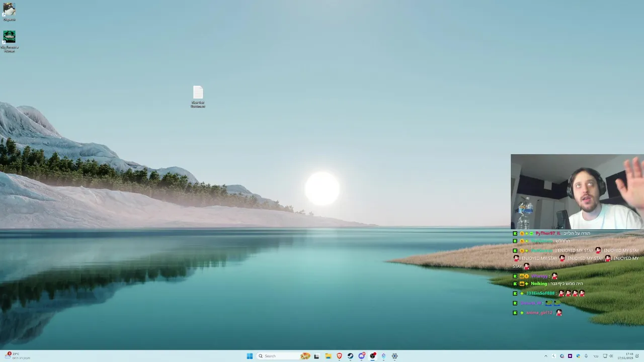644x362 pixels.
Task: Select the No, I'm not a Human shortcut
Action: pyautogui.click(x=9, y=41)
